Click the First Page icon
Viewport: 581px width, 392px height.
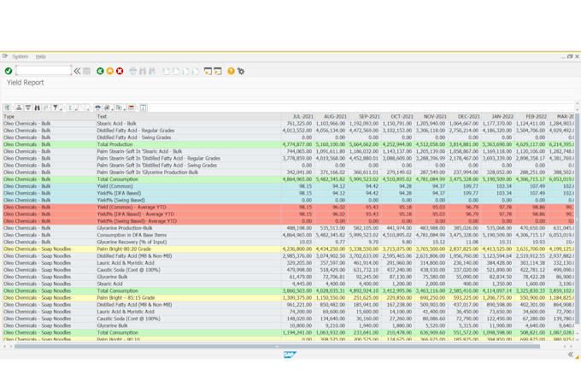click(167, 71)
